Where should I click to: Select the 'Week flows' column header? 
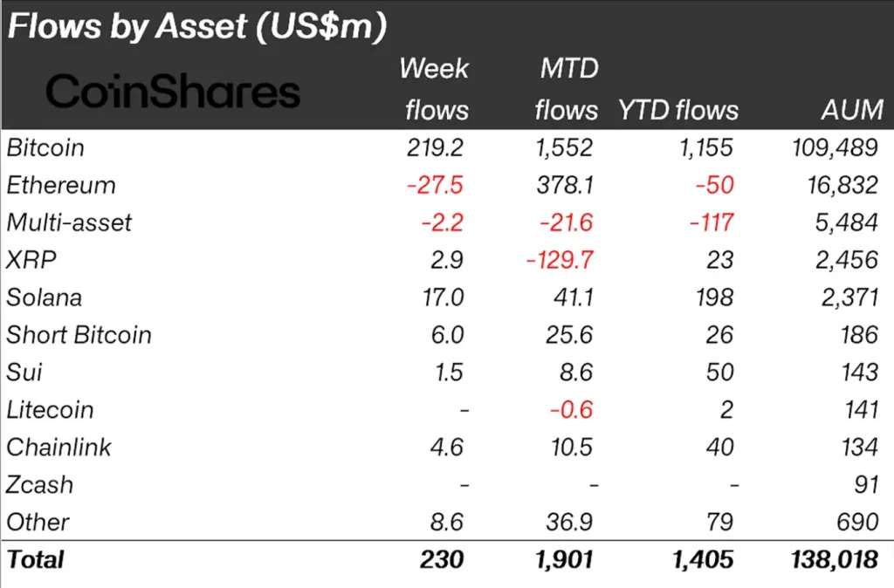point(434,89)
